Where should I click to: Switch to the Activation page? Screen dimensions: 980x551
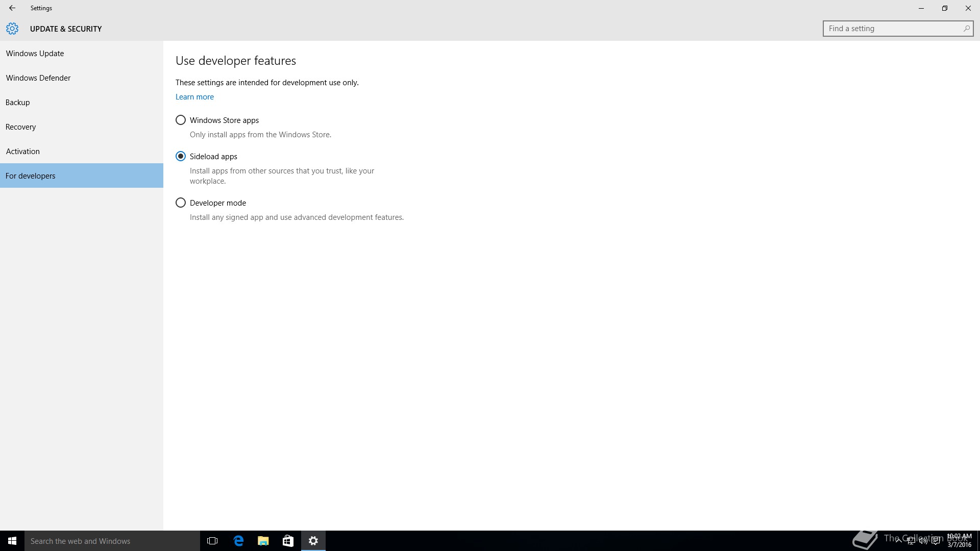click(23, 152)
